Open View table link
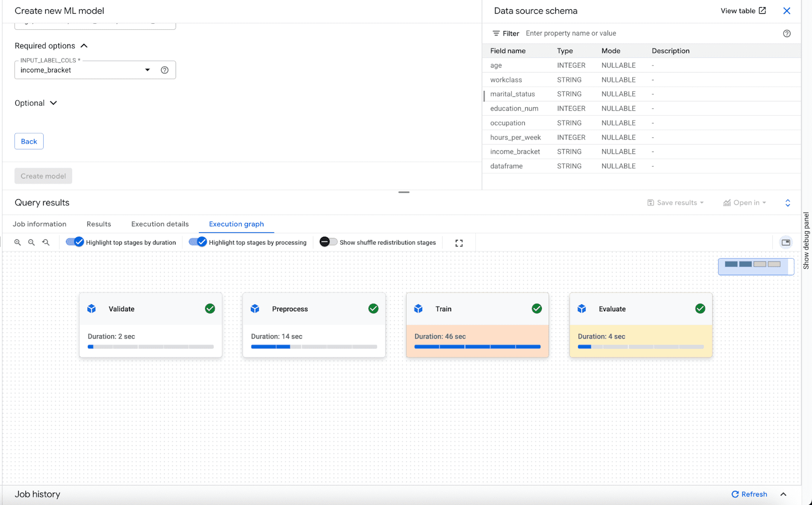812x505 pixels. click(742, 11)
